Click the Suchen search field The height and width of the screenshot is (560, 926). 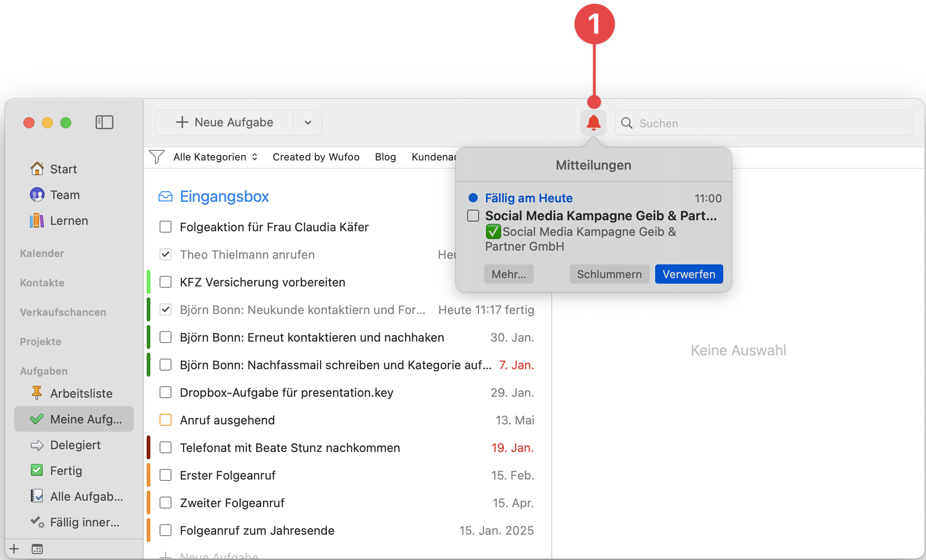click(764, 123)
